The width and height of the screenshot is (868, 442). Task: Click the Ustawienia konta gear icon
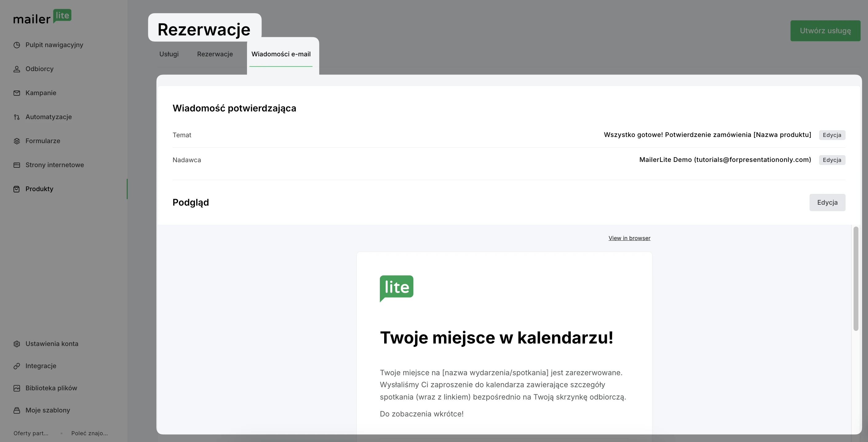17,344
